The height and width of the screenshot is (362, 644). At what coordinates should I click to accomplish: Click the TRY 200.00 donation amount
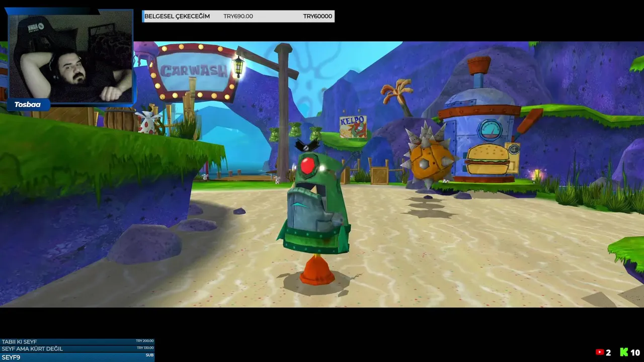point(144,341)
